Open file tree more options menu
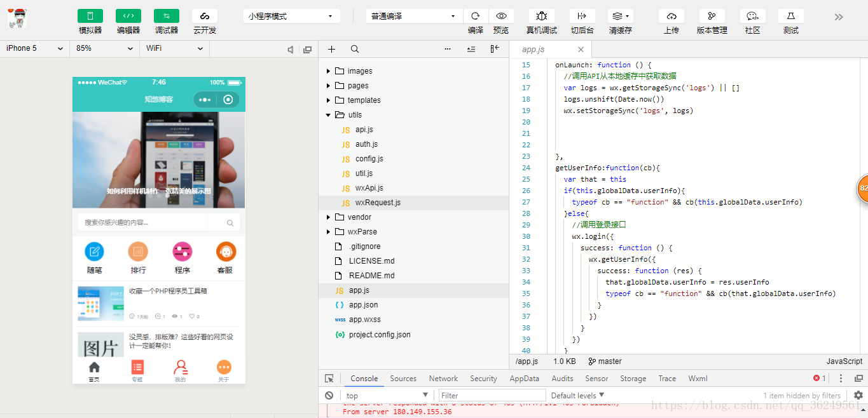 [448, 49]
